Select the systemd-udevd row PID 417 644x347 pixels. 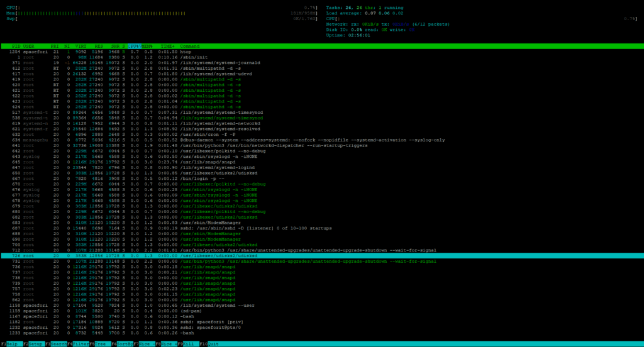point(322,74)
